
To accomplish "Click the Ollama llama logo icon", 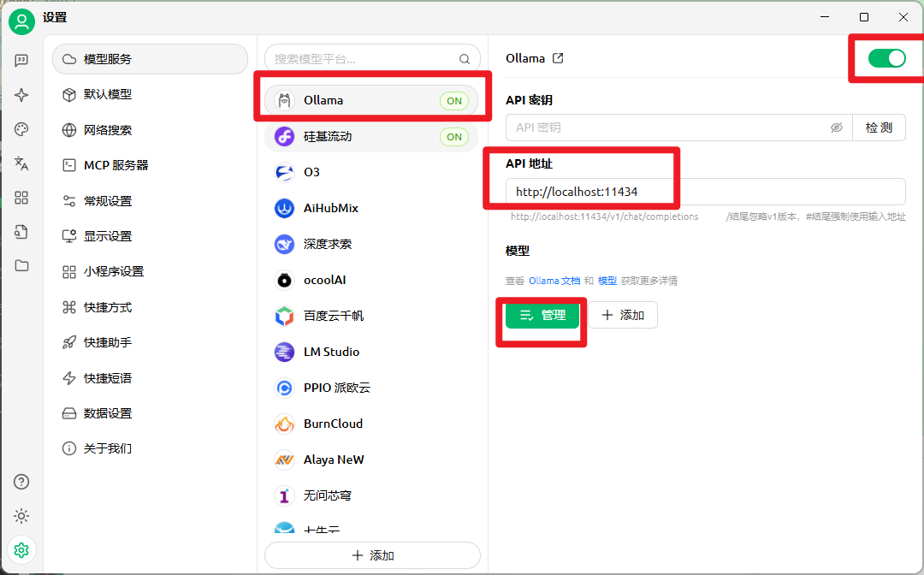I will [x=285, y=100].
